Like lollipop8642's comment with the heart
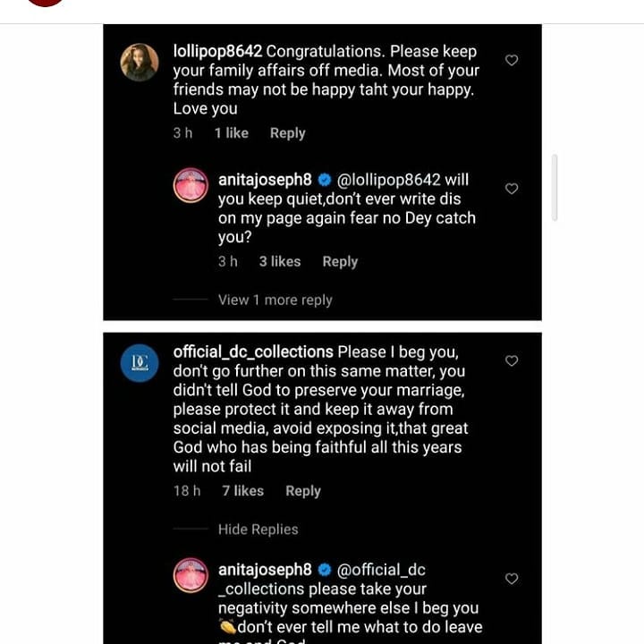Image resolution: width=644 pixels, height=644 pixels. [x=512, y=60]
